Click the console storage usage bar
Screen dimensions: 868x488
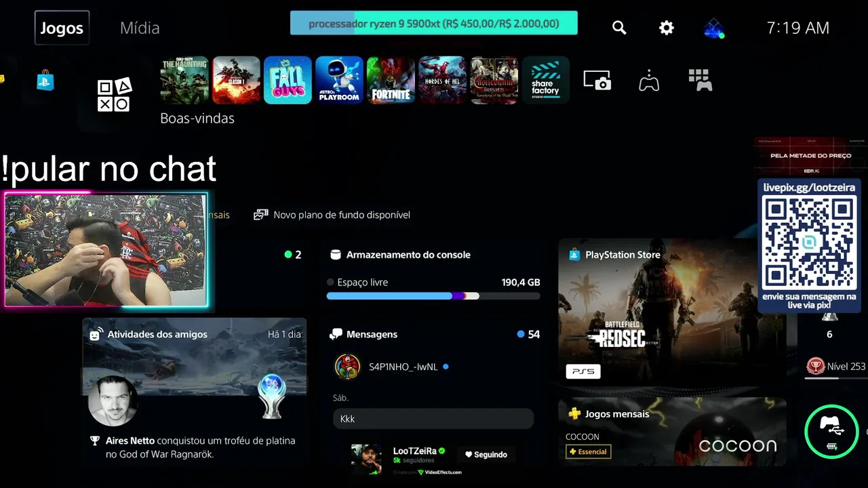tap(433, 296)
